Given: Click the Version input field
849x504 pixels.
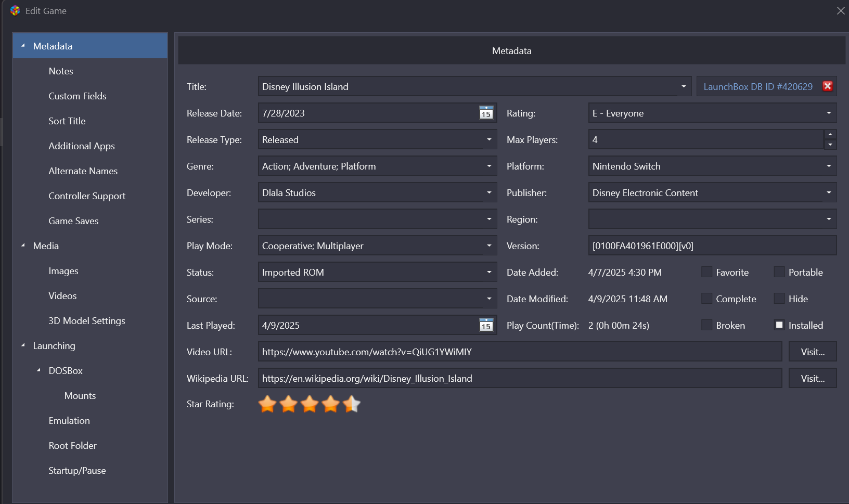Looking at the screenshot, I should tap(712, 245).
